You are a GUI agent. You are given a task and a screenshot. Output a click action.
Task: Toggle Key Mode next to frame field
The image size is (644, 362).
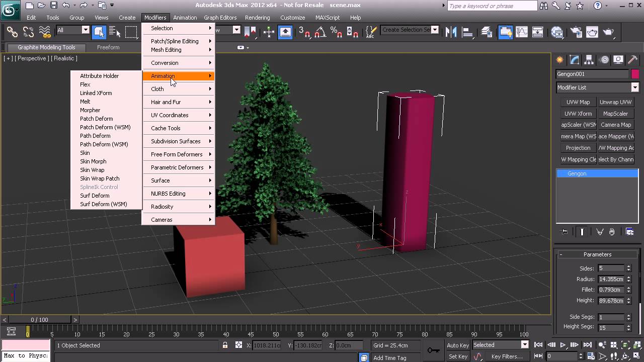pyautogui.click(x=538, y=356)
